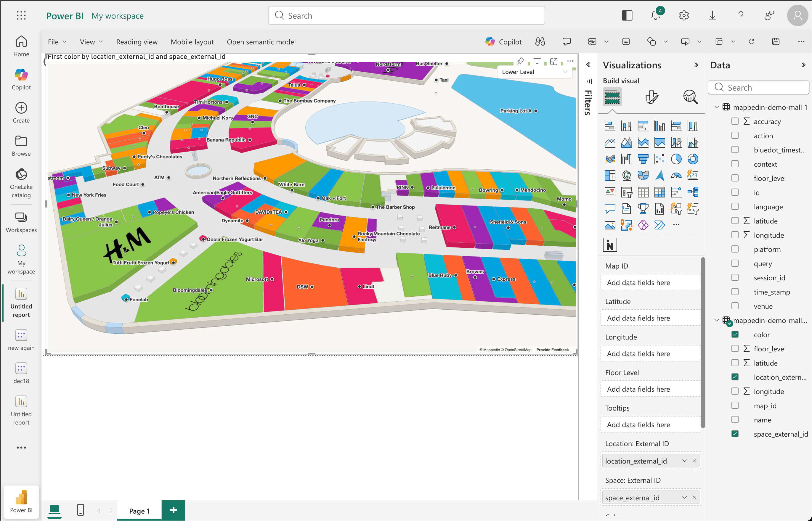This screenshot has height=521, width=812.
Task: Refresh the report data
Action: [751, 41]
